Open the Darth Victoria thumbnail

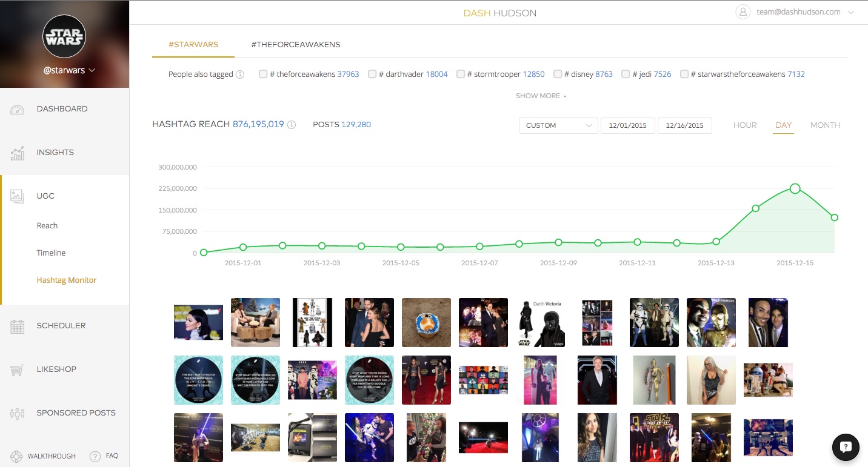point(541,323)
